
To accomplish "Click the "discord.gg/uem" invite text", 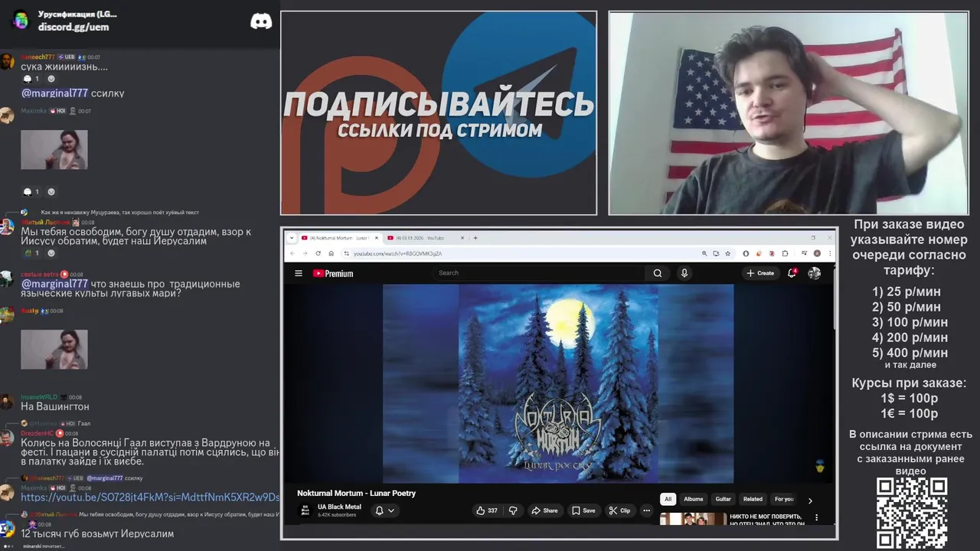I will pos(73,28).
